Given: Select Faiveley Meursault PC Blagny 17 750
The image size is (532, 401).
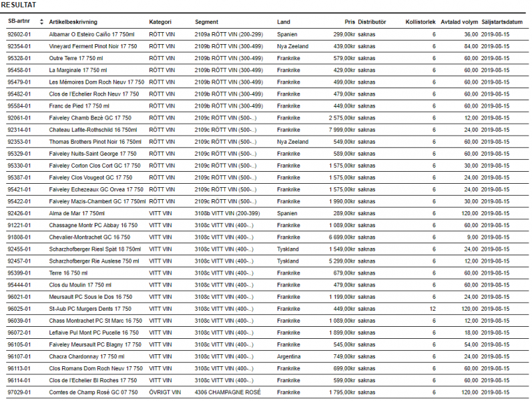Looking at the screenshot, I should tap(95, 345).
